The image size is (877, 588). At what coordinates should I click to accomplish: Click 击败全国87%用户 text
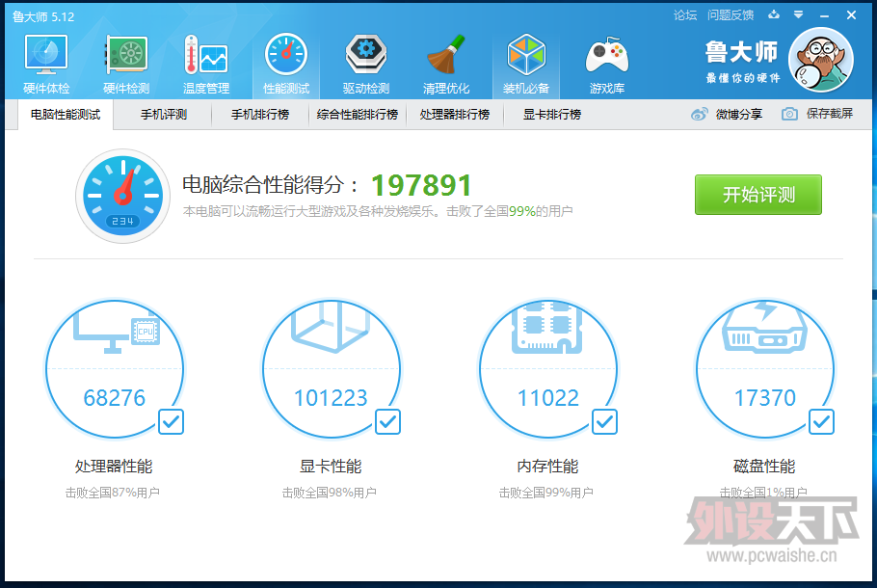point(113,493)
